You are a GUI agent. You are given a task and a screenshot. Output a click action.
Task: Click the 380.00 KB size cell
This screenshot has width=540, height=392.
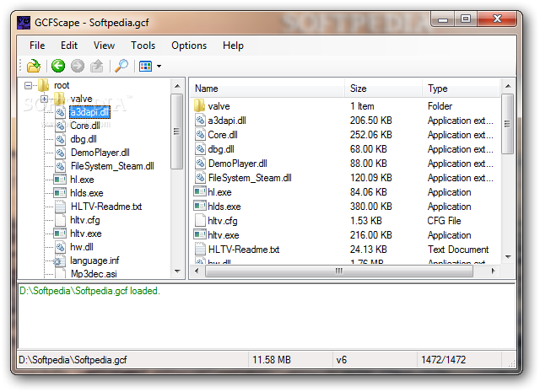click(371, 207)
